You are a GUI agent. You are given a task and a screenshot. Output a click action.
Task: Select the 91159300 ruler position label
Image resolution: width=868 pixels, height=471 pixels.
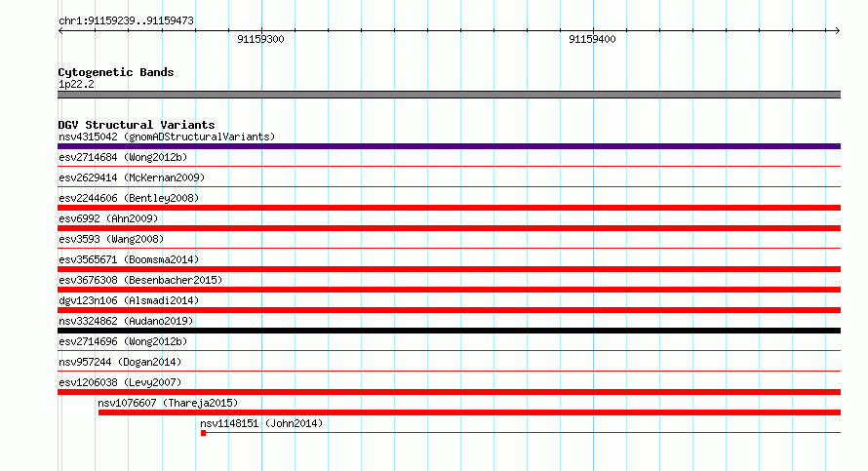pos(260,39)
